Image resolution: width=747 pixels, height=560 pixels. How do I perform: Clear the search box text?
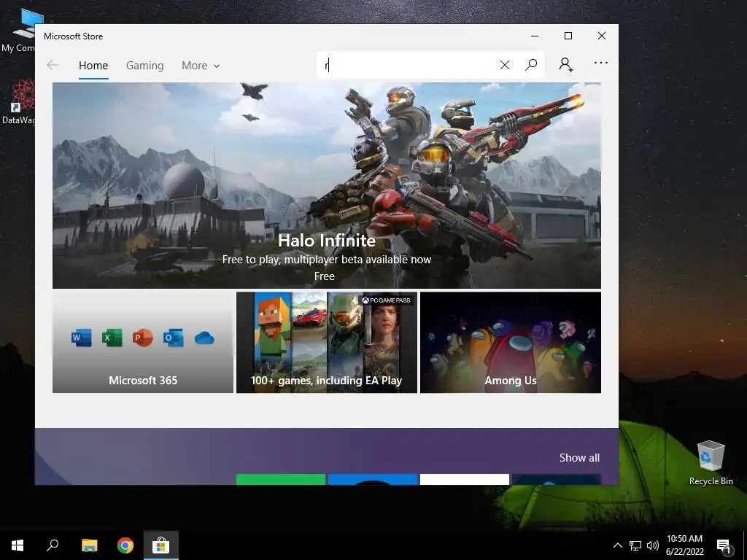tap(505, 65)
